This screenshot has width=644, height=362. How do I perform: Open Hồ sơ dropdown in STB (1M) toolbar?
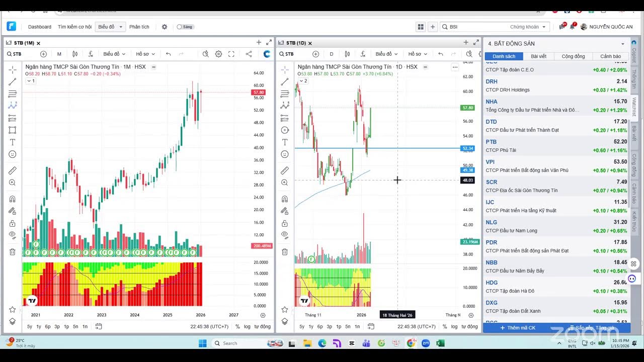click(x=145, y=54)
